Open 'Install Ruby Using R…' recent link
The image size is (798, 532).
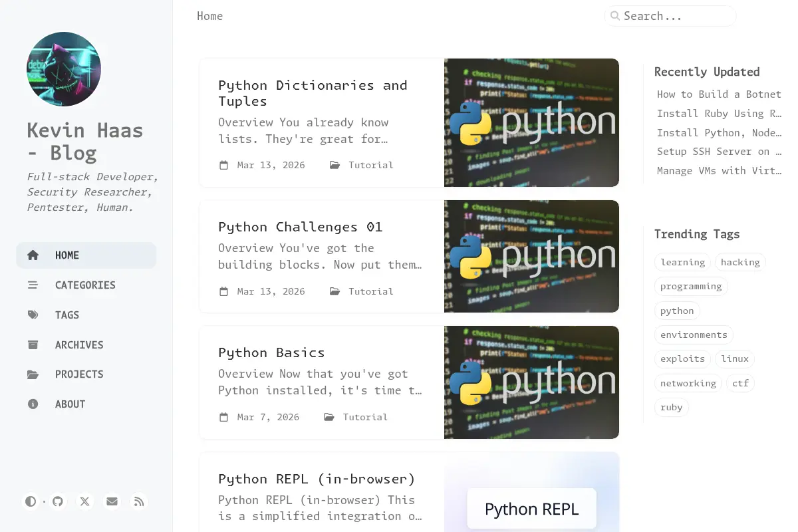[x=719, y=114]
